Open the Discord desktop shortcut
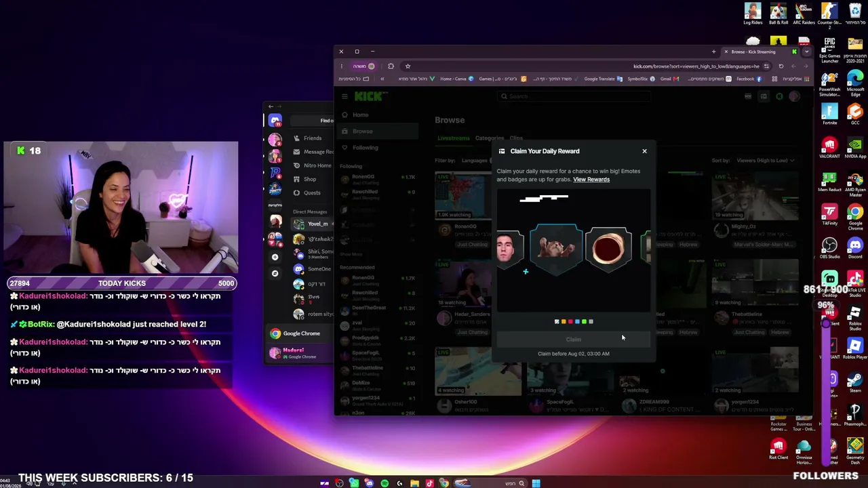This screenshot has width=868, height=488. click(855, 247)
